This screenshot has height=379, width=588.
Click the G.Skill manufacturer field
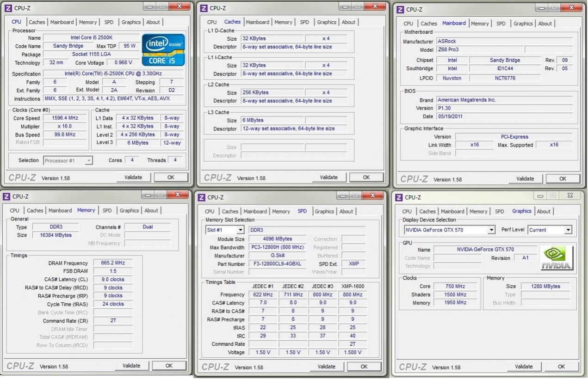pos(278,256)
